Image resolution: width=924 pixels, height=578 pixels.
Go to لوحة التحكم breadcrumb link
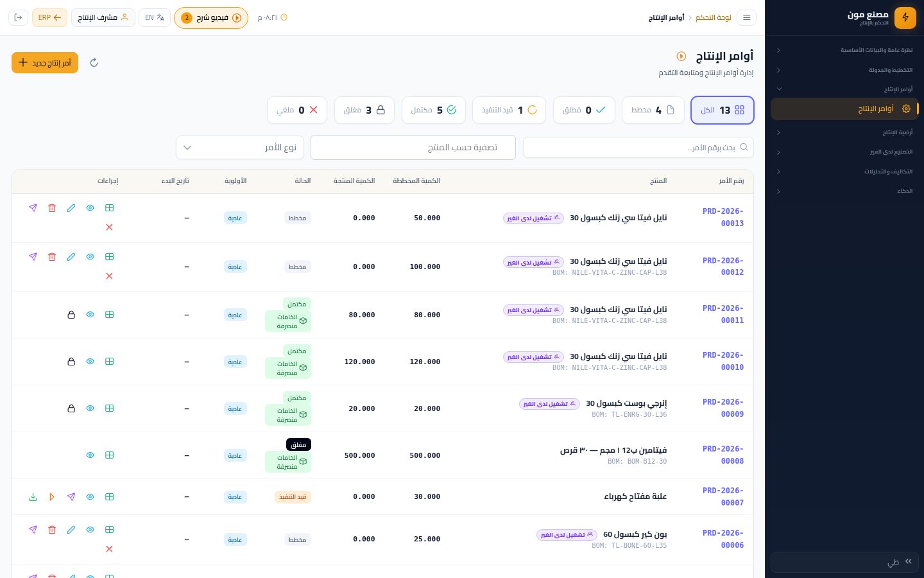coord(714,18)
